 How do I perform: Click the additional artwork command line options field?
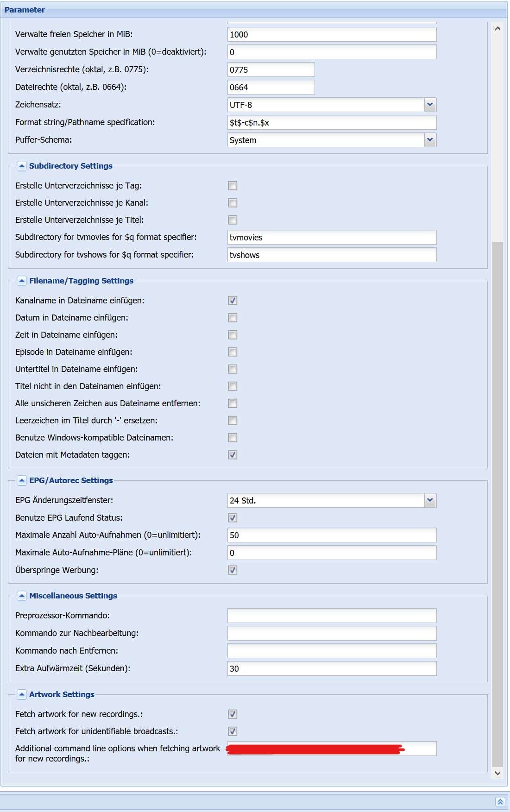tap(332, 749)
